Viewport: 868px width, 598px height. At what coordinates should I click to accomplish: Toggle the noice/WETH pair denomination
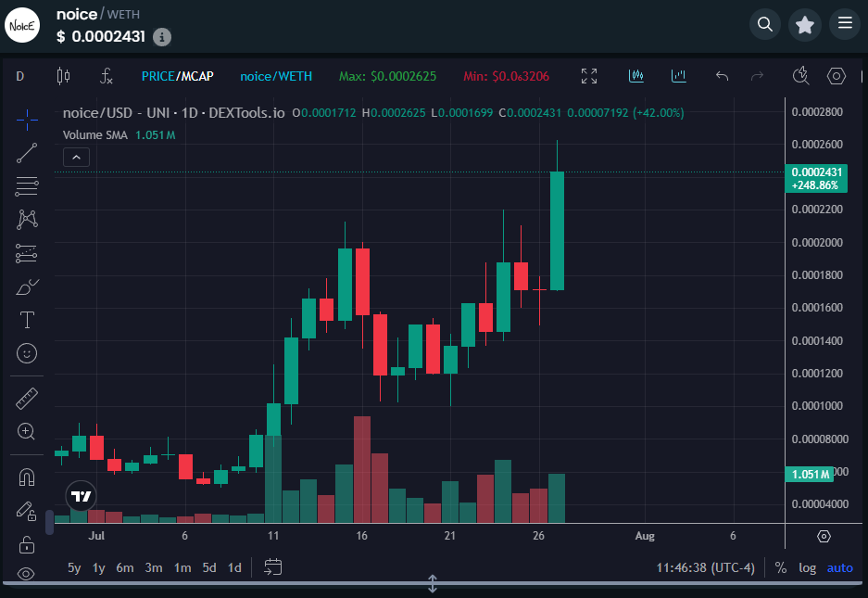(x=276, y=76)
